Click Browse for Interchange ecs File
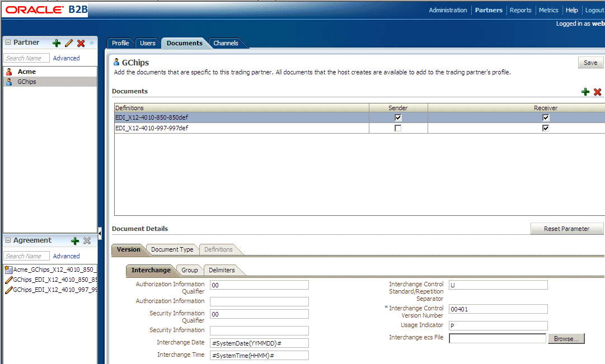 (x=566, y=338)
